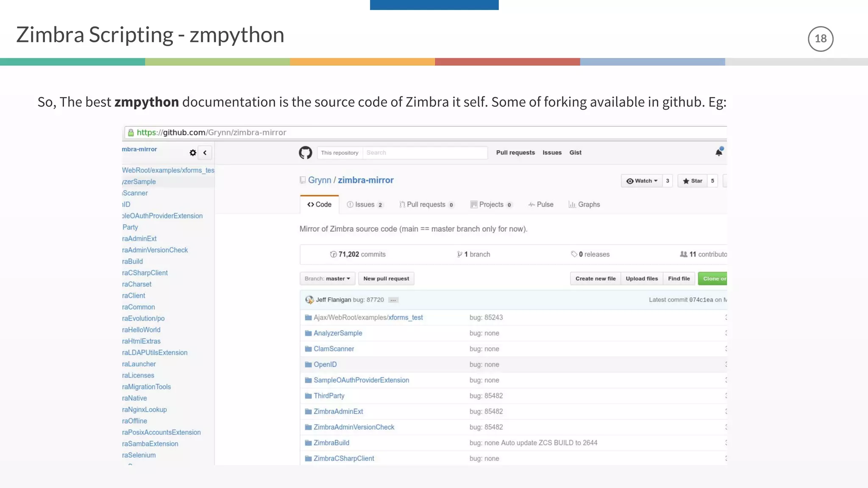Expand the commit message ellipsis button
The image size is (868, 488).
[x=393, y=300]
